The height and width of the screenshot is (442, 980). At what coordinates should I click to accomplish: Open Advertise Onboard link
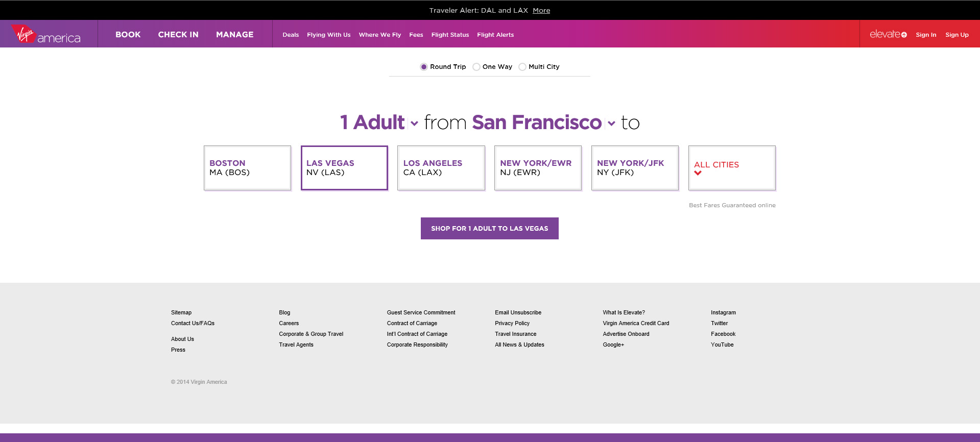626,334
